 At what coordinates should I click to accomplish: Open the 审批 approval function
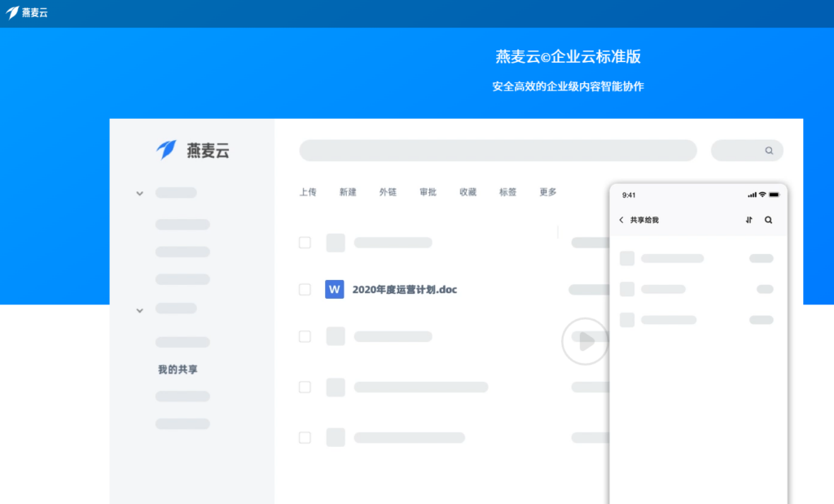tap(428, 192)
